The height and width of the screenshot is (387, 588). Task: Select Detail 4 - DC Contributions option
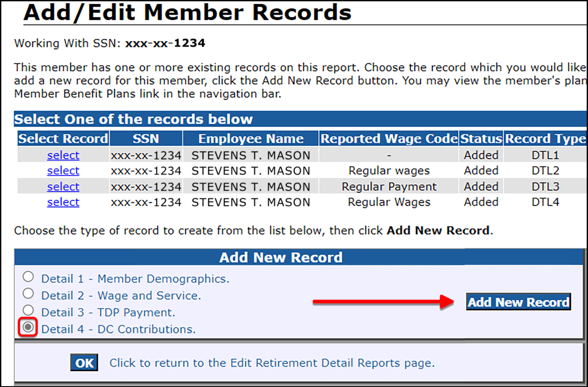(28, 327)
